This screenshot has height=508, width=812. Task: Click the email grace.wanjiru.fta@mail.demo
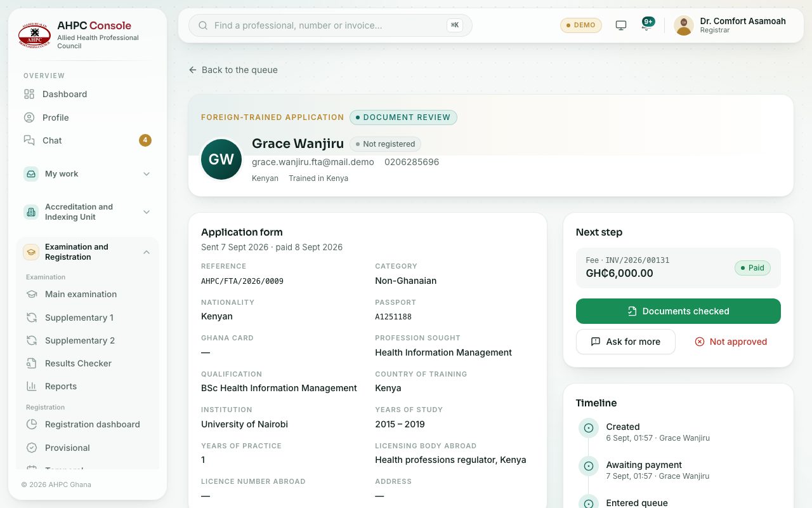(313, 162)
